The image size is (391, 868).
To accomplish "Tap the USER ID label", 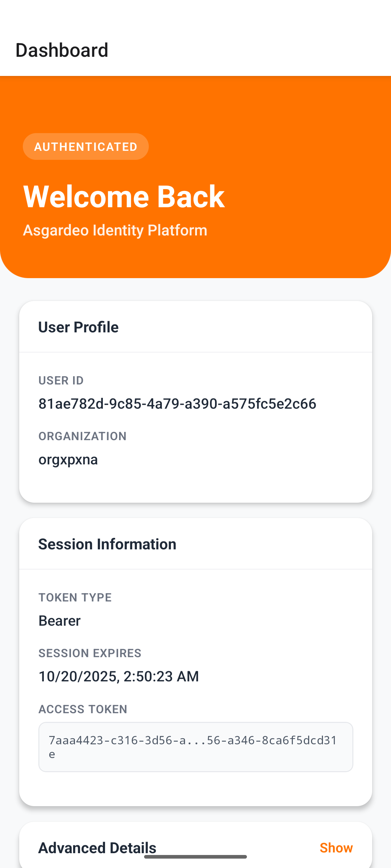I will pyautogui.click(x=61, y=380).
